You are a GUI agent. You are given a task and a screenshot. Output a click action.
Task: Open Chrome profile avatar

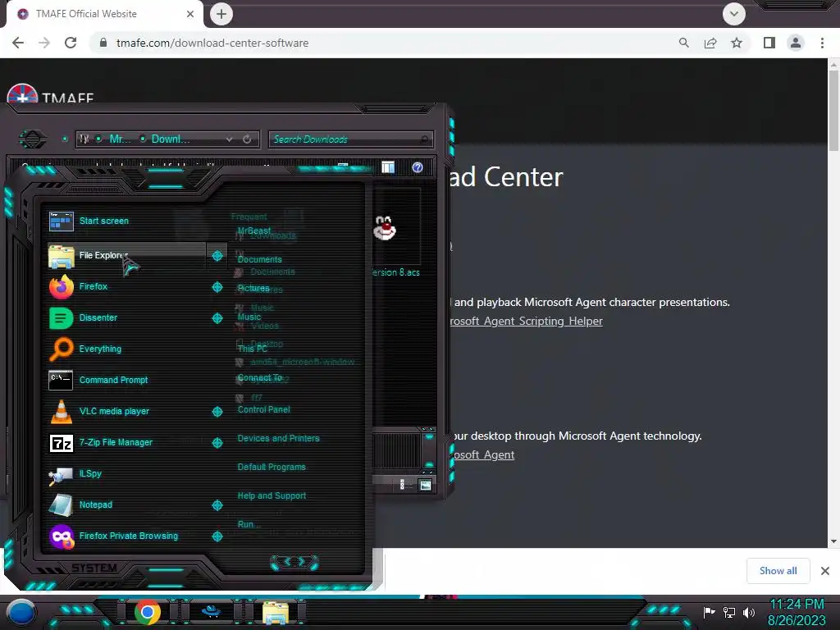click(x=796, y=43)
